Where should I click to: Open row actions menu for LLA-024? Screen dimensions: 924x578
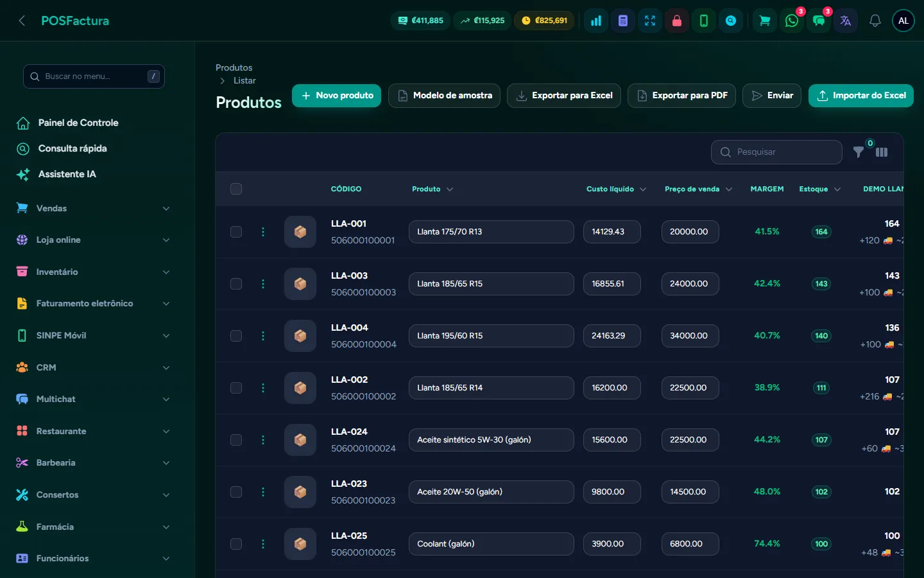point(263,440)
